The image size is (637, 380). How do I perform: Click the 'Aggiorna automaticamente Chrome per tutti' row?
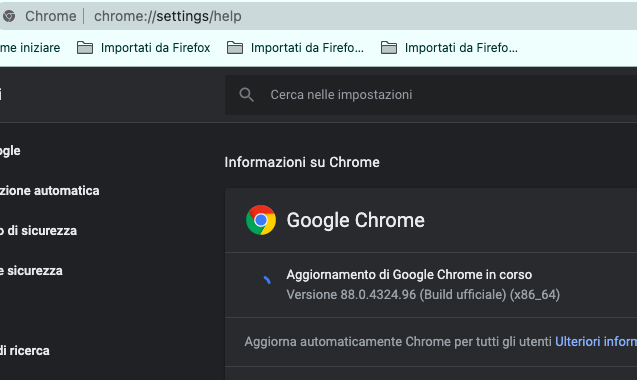pos(431,342)
